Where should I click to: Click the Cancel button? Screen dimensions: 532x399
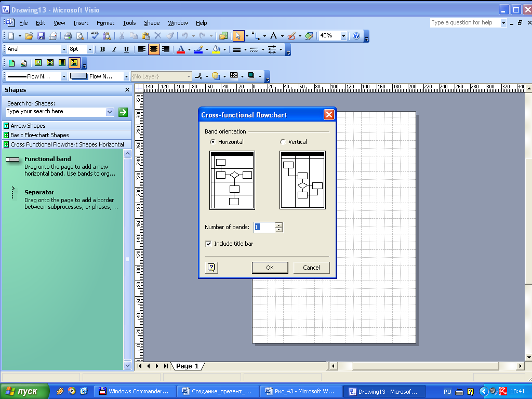(311, 268)
